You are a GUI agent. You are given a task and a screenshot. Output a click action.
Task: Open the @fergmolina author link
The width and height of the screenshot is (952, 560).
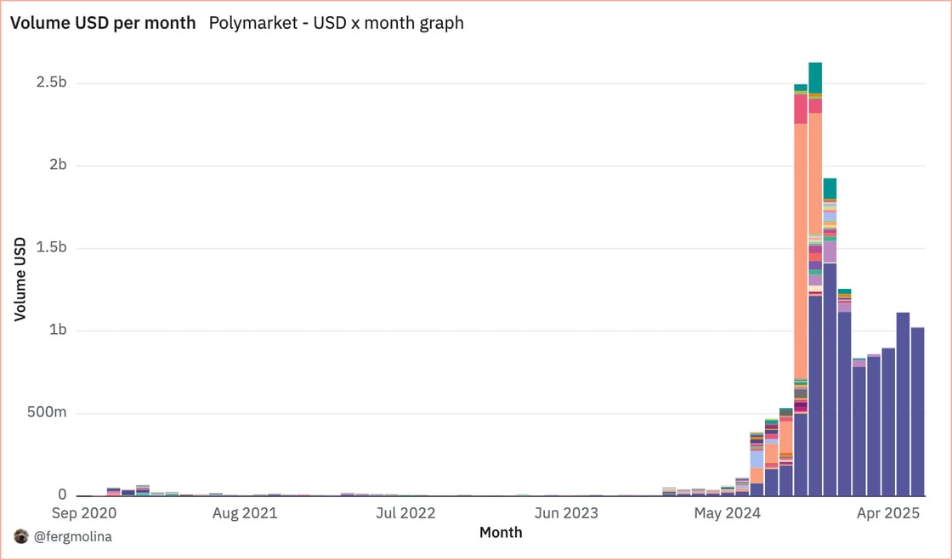click(73, 536)
